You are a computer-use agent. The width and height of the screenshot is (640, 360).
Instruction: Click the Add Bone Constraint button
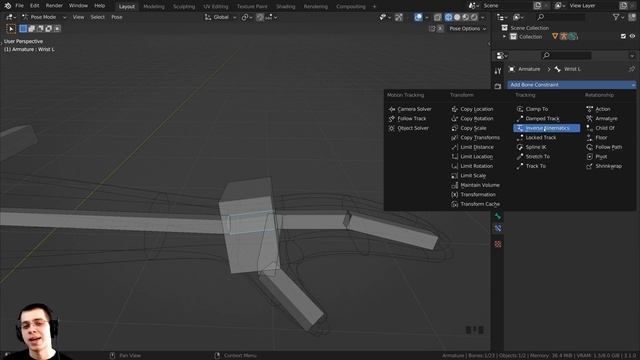coord(571,84)
